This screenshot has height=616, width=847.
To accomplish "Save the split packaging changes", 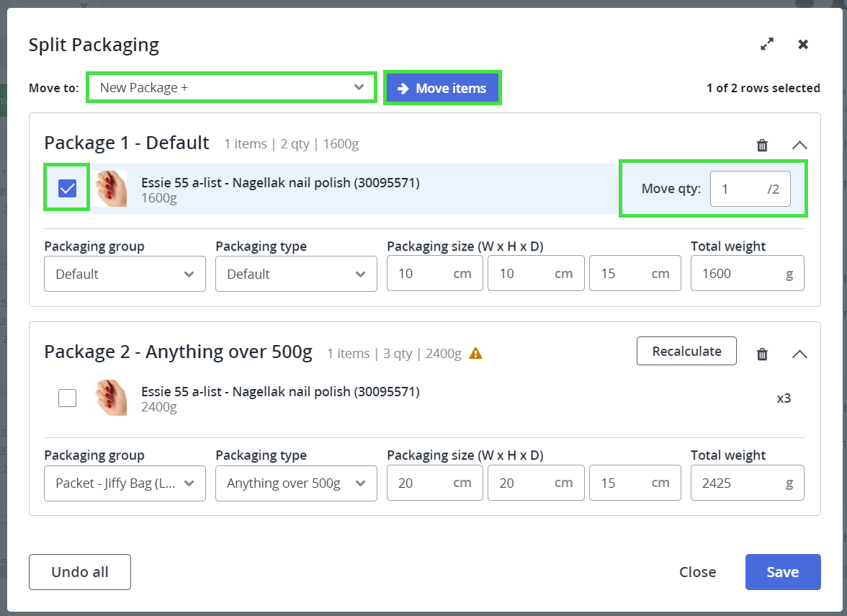I will point(783,572).
